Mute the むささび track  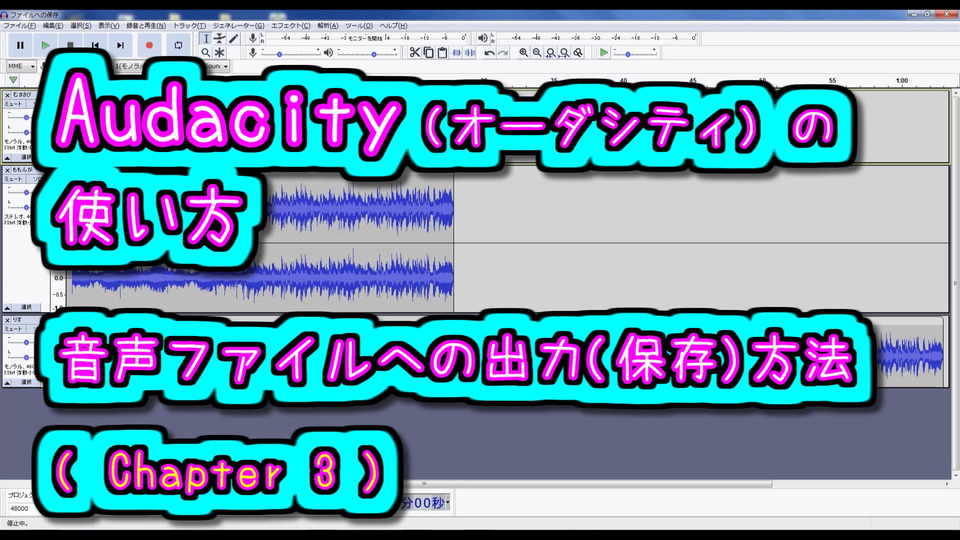click(x=13, y=104)
